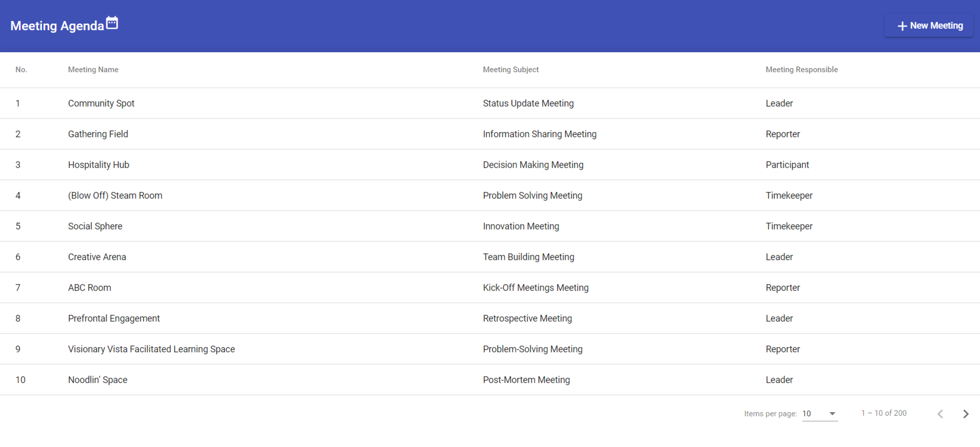This screenshot has width=980, height=447.
Task: Click the plus icon in New Meeting
Action: click(x=902, y=26)
